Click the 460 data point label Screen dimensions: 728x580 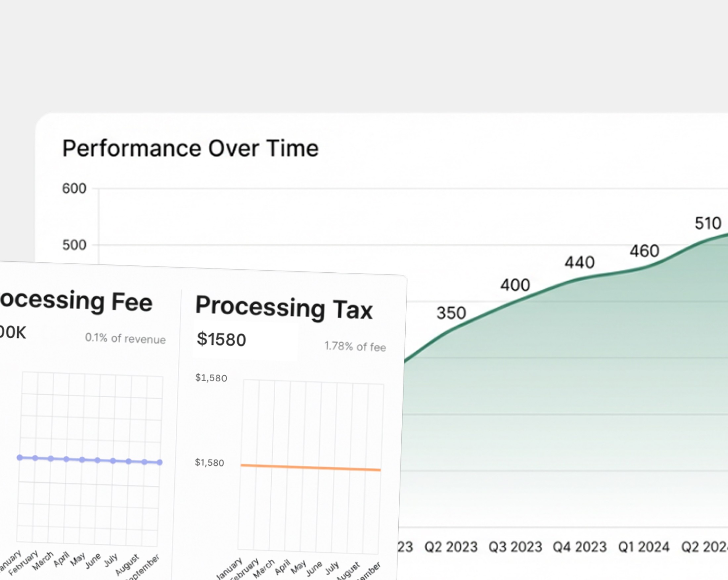(x=644, y=251)
